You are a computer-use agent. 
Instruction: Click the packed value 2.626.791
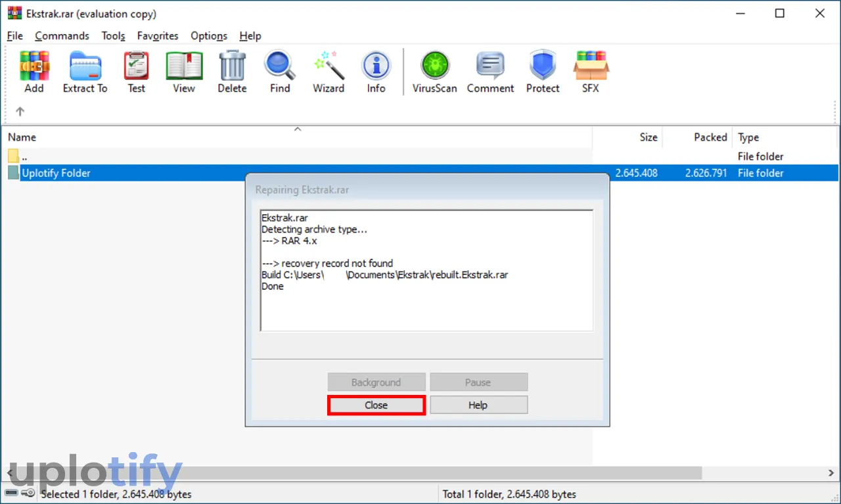click(706, 173)
